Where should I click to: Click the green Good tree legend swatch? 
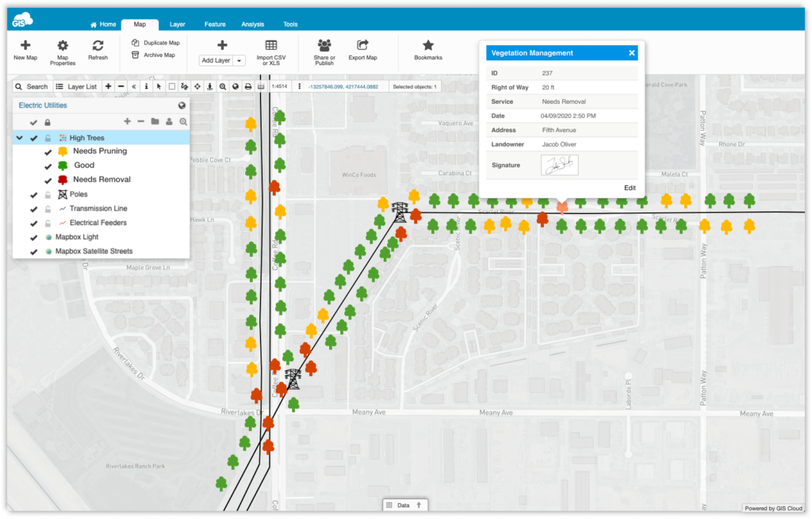(64, 166)
